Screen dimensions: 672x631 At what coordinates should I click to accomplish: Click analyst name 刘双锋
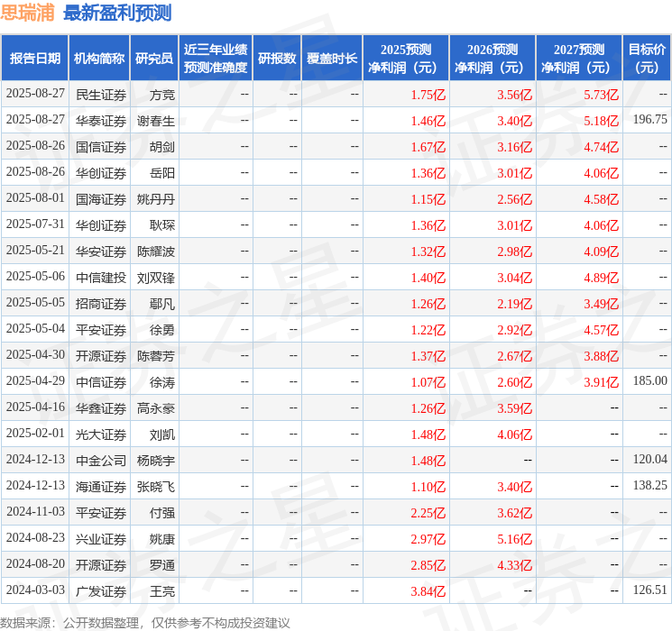(x=156, y=278)
